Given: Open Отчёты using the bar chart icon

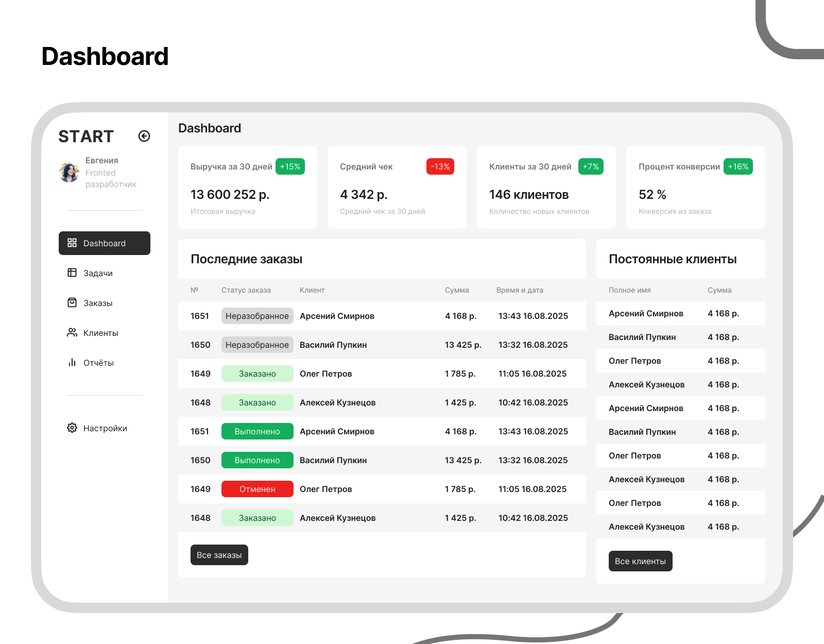Looking at the screenshot, I should tap(72, 363).
